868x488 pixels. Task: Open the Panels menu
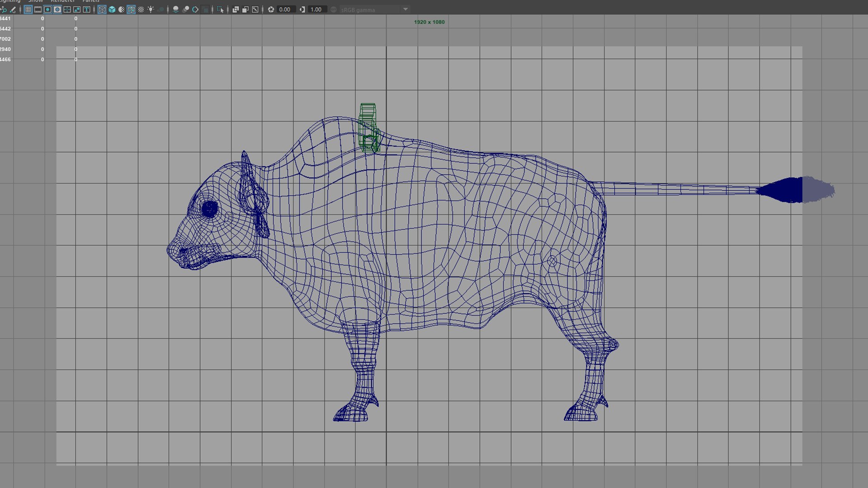coord(91,1)
